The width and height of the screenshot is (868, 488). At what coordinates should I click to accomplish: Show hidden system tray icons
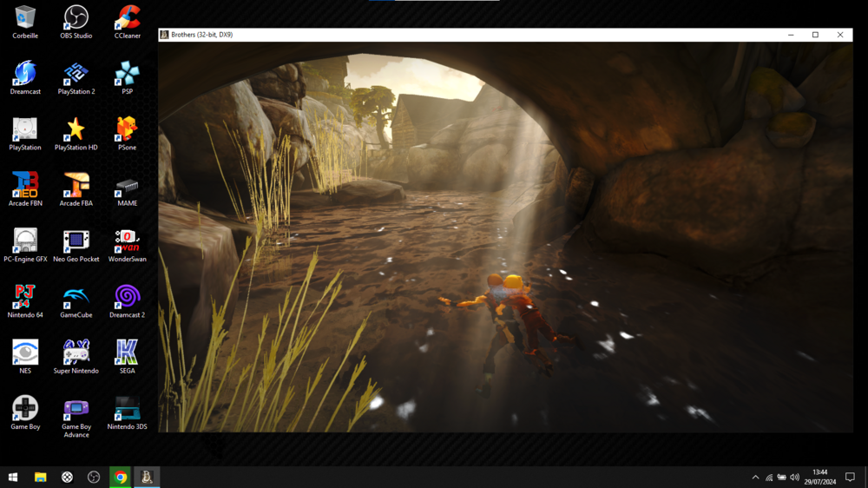point(755,477)
